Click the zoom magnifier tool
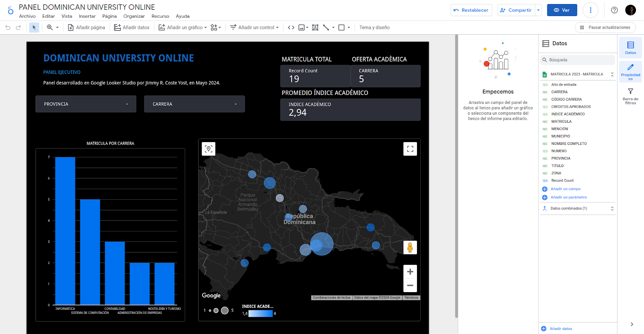The image size is (644, 334). pyautogui.click(x=50, y=27)
